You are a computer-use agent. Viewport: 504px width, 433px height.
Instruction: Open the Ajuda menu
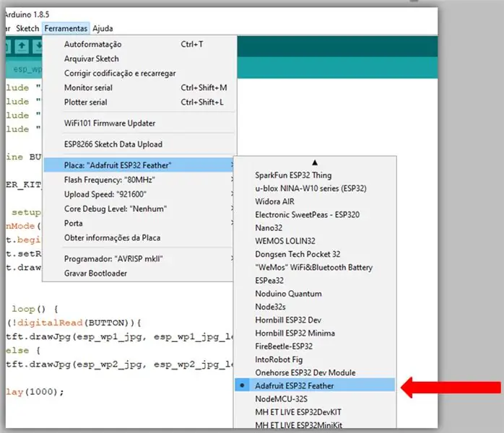pos(103,29)
